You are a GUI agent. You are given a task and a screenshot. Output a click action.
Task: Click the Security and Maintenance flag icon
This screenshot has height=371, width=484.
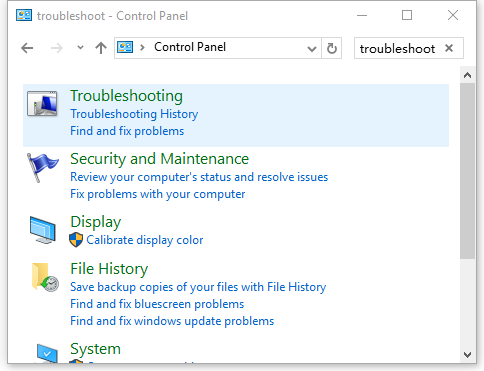(x=42, y=168)
